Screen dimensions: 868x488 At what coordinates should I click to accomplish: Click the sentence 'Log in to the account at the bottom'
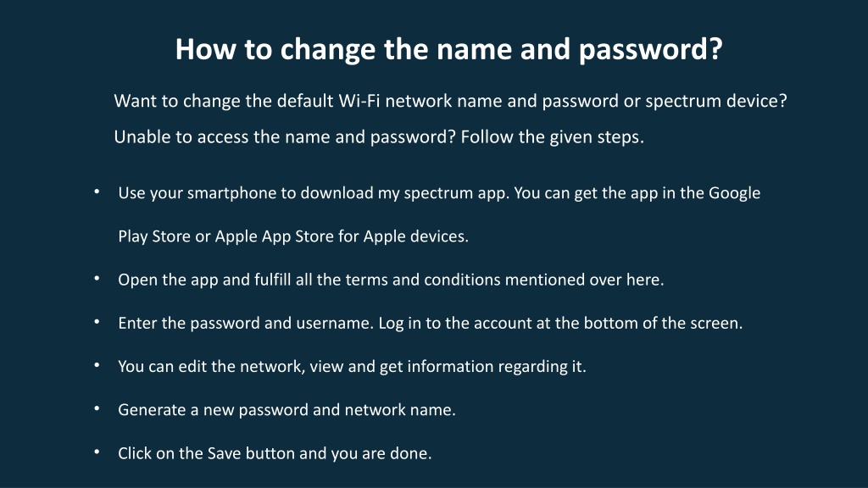[x=560, y=323]
